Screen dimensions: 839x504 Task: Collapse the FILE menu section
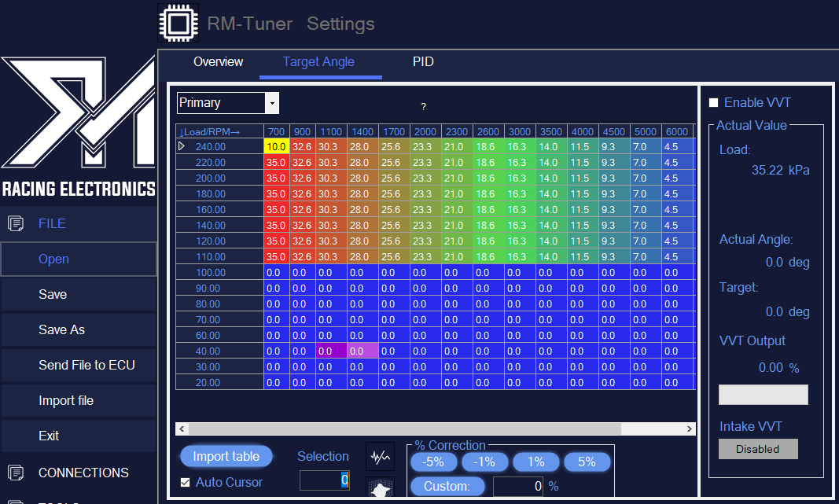pos(52,224)
